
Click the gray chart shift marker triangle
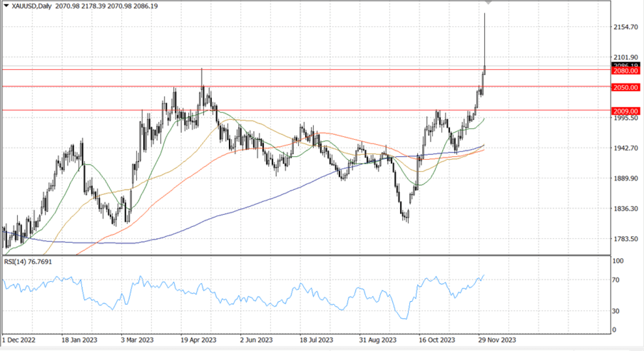[488, 3]
